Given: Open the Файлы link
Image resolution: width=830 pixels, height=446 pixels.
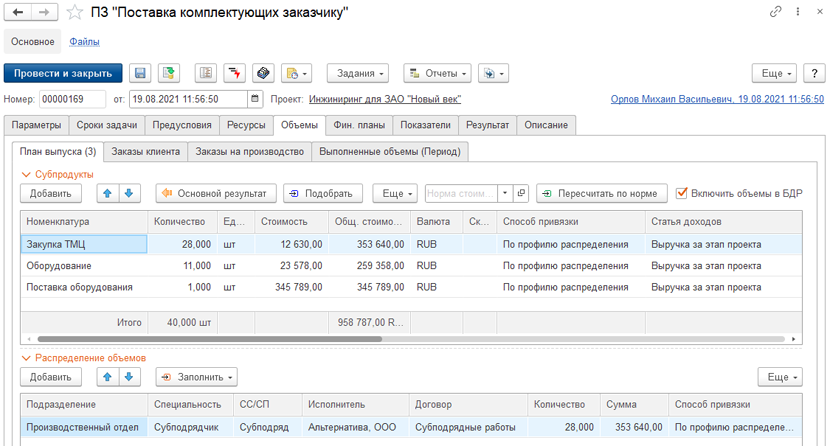Looking at the screenshot, I should pyautogui.click(x=84, y=42).
